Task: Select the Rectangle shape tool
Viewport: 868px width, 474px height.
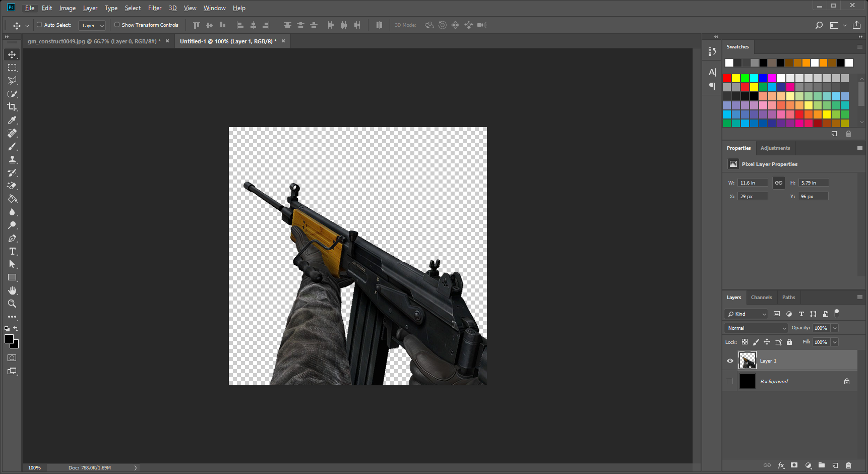Action: 12,277
